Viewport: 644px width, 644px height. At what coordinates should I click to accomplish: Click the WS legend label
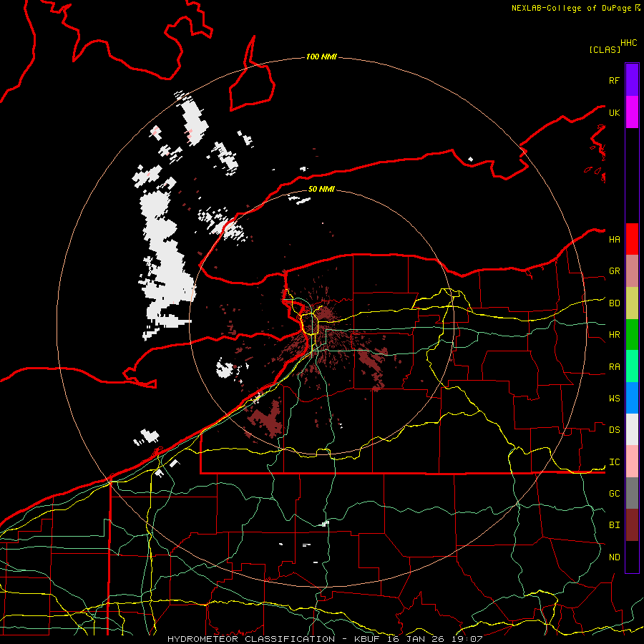pyautogui.click(x=615, y=398)
